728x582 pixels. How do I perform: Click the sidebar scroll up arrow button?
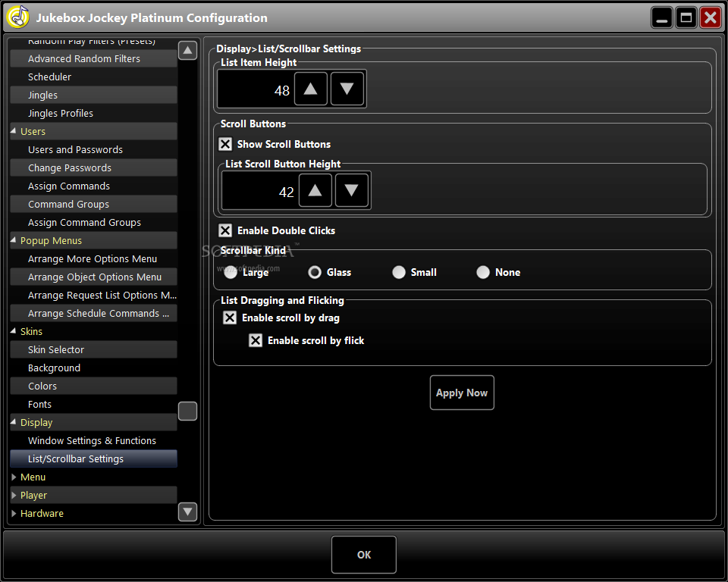[187, 50]
